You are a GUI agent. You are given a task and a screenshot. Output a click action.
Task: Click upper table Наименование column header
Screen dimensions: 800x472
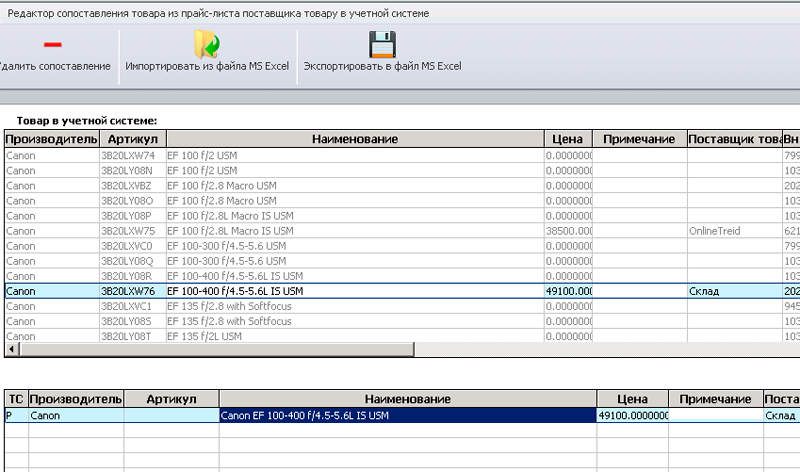pos(355,139)
